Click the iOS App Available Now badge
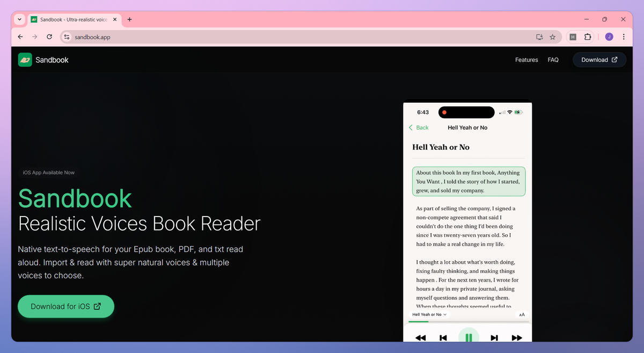Screen dimensions: 644x353 (49, 172)
